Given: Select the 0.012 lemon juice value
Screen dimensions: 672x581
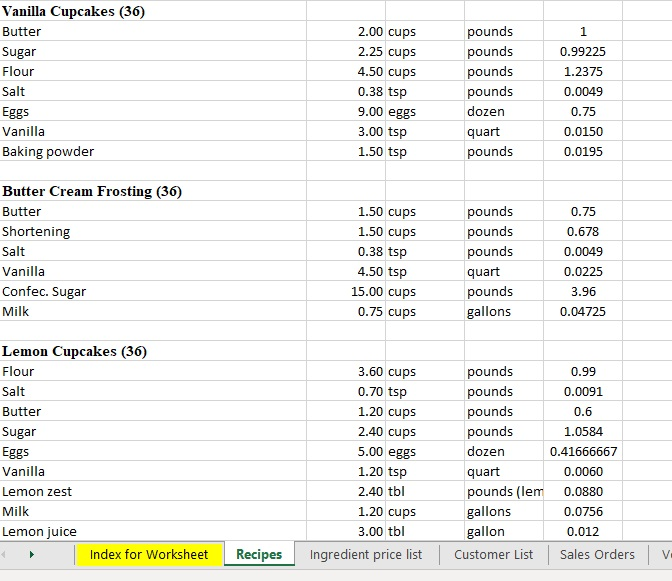Looking at the screenshot, I should [x=583, y=531].
